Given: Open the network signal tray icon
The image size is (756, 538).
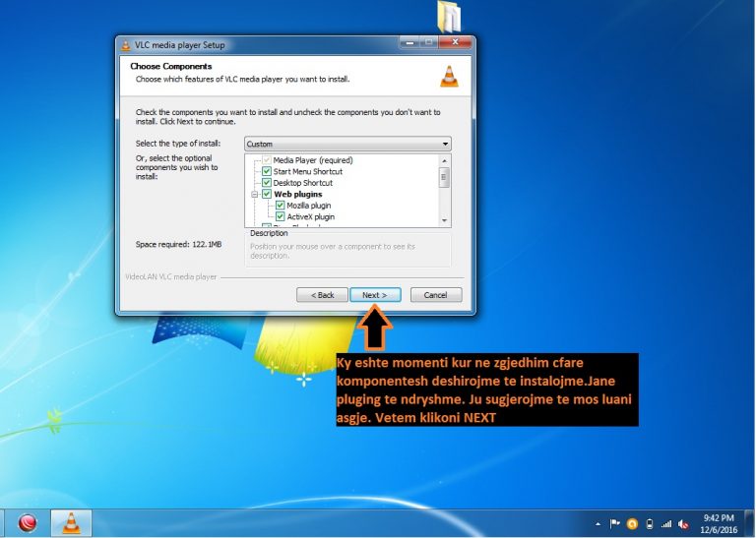Looking at the screenshot, I should [666, 523].
